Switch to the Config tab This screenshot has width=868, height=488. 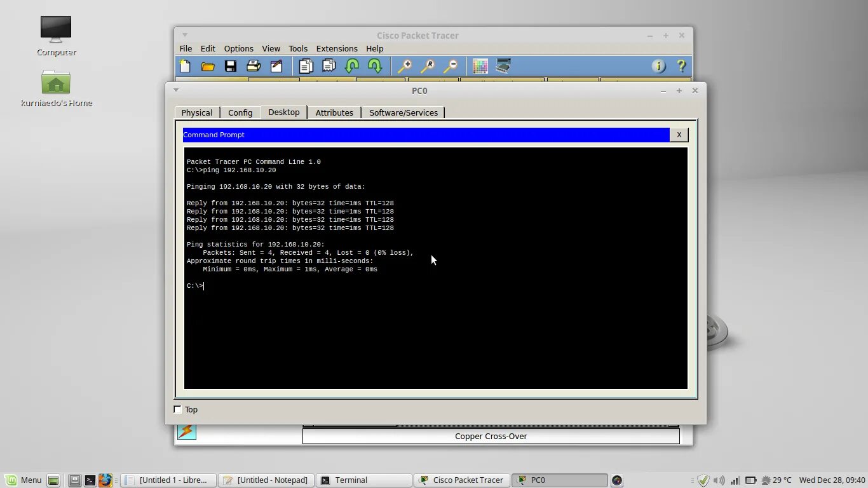240,112
